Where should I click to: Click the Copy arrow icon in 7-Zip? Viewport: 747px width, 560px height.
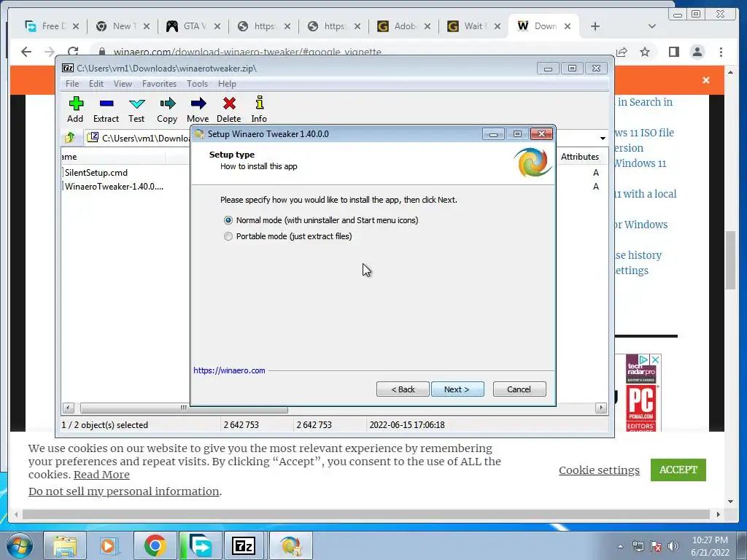tap(167, 104)
